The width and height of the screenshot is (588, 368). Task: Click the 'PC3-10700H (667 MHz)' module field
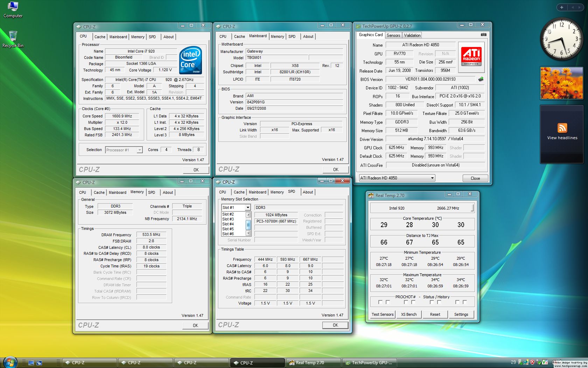point(276,221)
